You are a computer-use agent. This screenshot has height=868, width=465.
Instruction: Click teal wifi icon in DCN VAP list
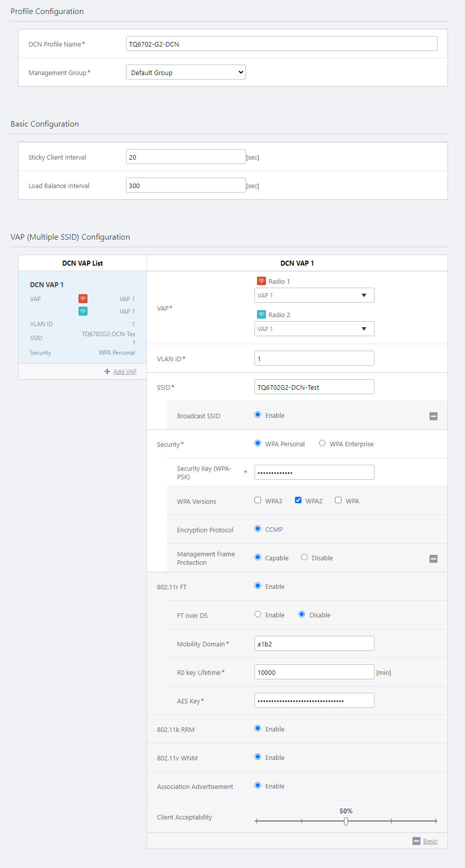coord(83,311)
